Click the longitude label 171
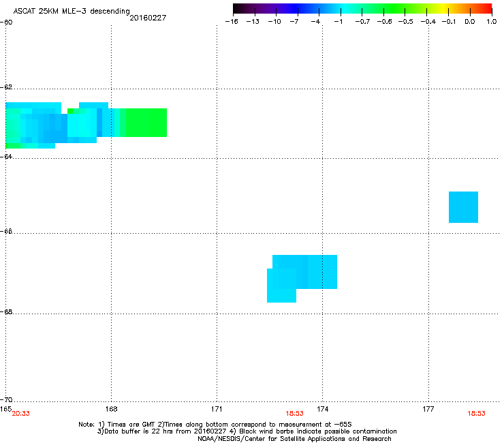This screenshot has height=443, width=504. 217,409
